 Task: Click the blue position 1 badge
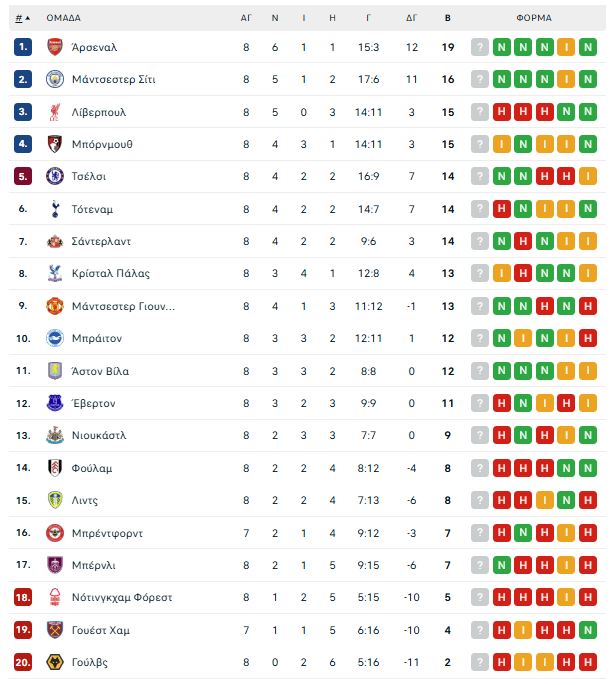[22, 47]
